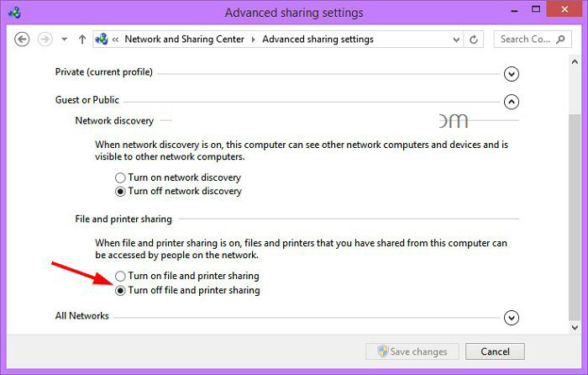Close the Advanced sharing settings window
This screenshot has height=375, width=588.
pyautogui.click(x=564, y=9)
